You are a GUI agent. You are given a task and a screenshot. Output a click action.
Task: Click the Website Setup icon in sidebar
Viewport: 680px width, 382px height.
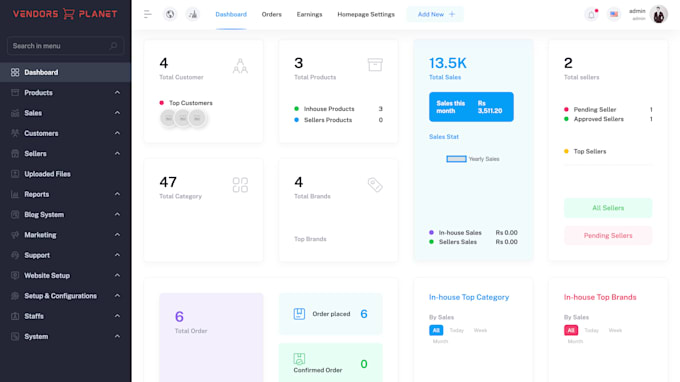(x=15, y=275)
